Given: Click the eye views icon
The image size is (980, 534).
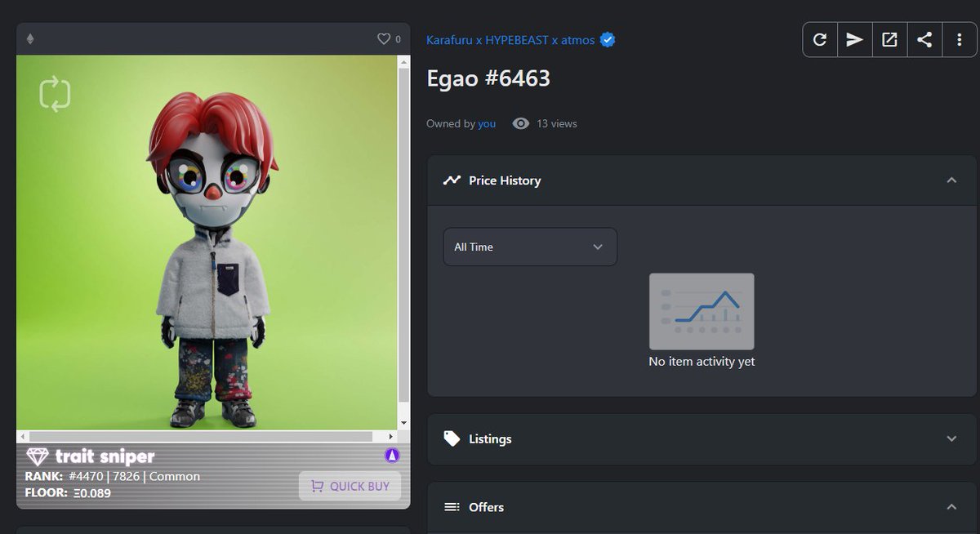Looking at the screenshot, I should pos(520,123).
